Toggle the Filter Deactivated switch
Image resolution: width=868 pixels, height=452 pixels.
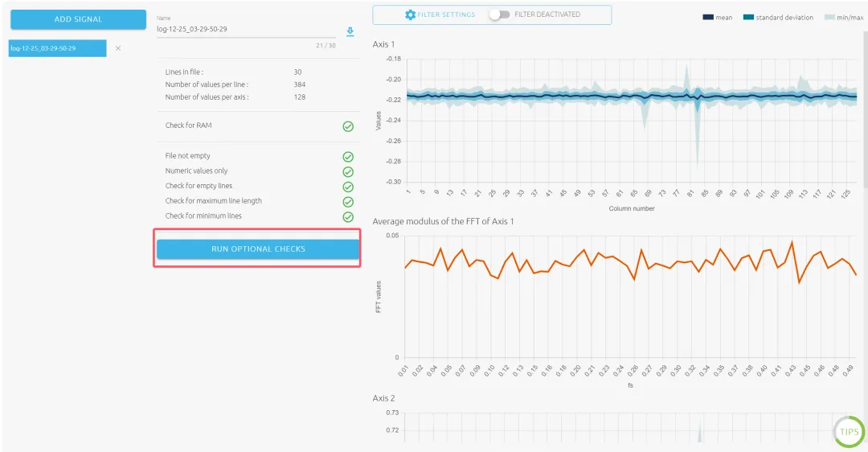pyautogui.click(x=499, y=14)
